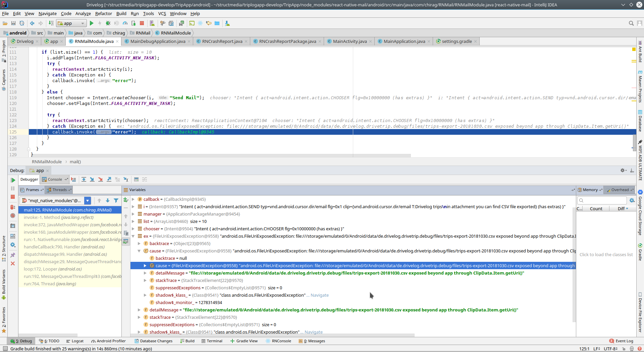Click the Step Out icon
The image size is (644, 352).
[109, 179]
